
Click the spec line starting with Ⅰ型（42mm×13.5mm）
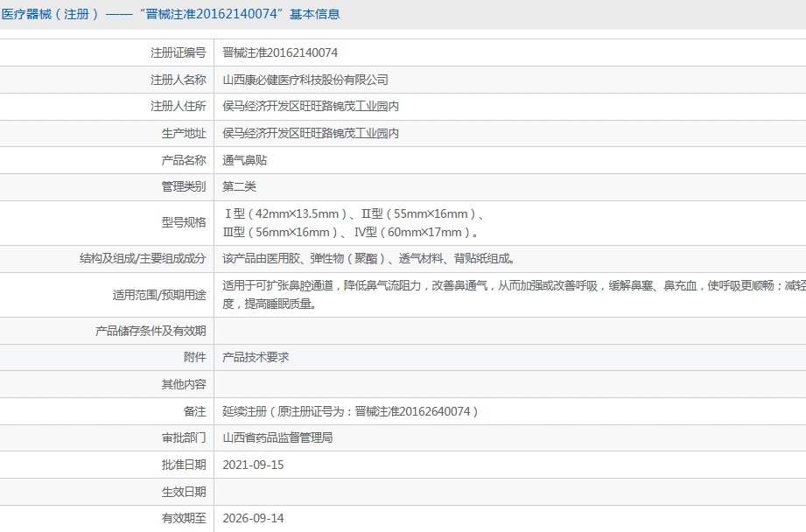pyautogui.click(x=354, y=213)
